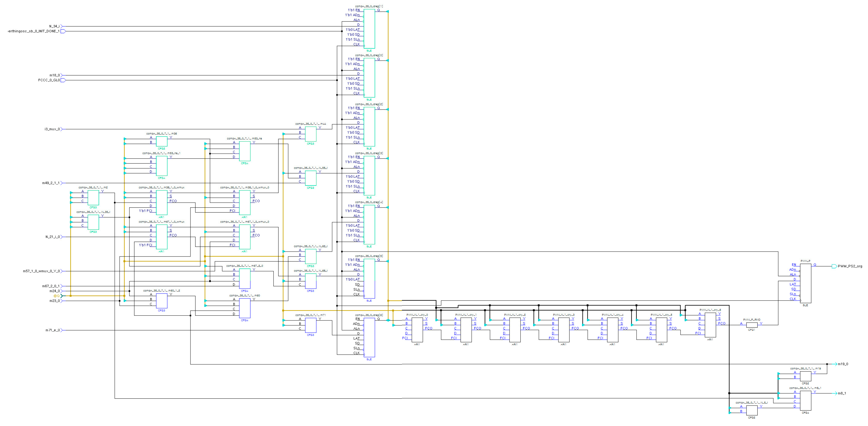Select the PWM_N_1_cry_6 ARI1 block
Image resolution: width=868 pixels, height=426 pixels.
tap(710, 325)
